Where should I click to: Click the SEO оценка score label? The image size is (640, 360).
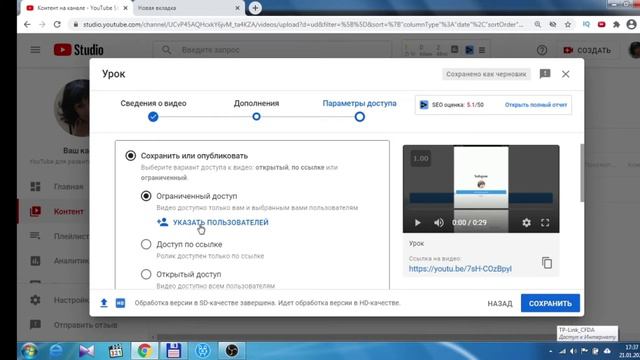(458, 105)
